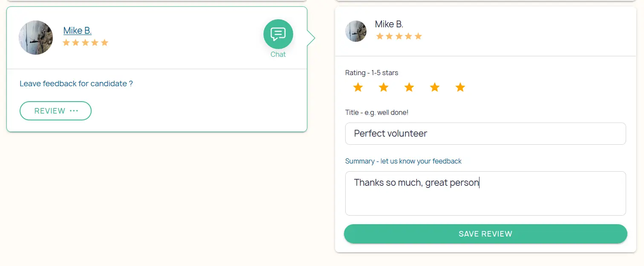Click the three dots on REVIEW button
This screenshot has height=266, width=644.
coord(74,111)
